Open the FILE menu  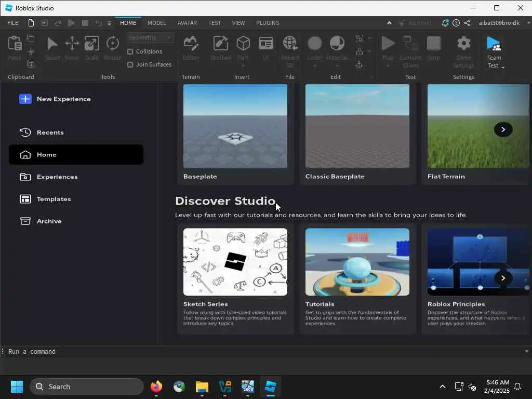tap(13, 23)
